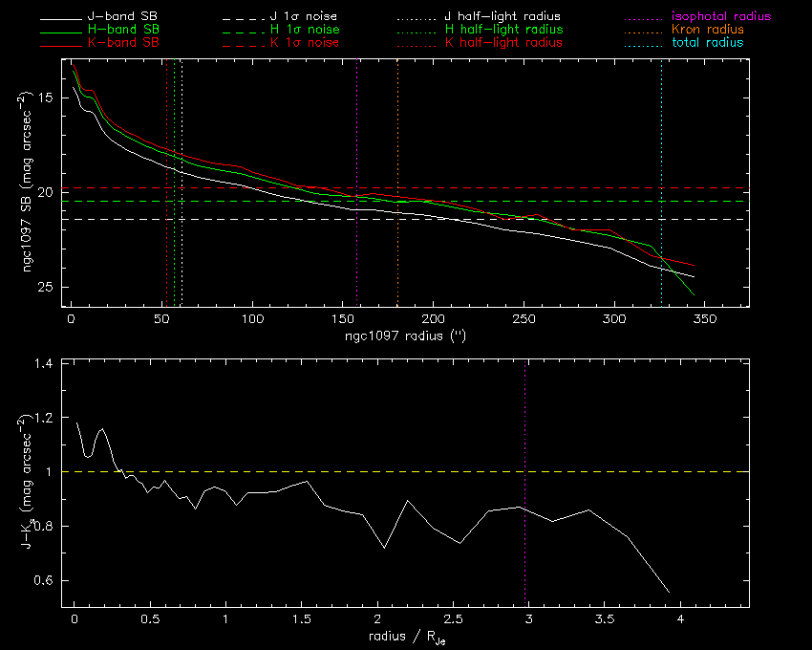The width and height of the screenshot is (812, 650).
Task: Click the orange Kron radius label
Action: [707, 30]
